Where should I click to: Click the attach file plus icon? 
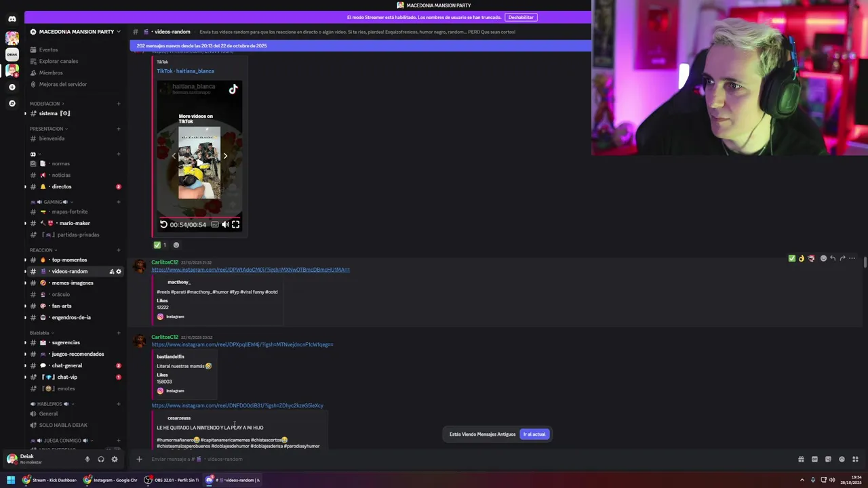(x=139, y=459)
